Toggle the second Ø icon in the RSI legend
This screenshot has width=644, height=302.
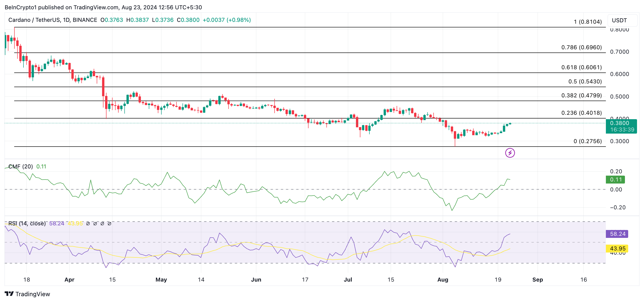tap(95, 223)
